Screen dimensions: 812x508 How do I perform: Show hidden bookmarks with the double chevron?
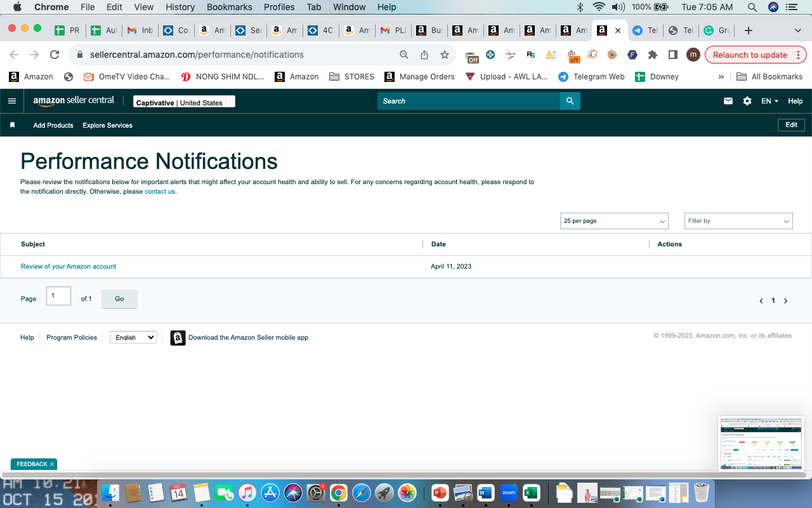(x=721, y=77)
